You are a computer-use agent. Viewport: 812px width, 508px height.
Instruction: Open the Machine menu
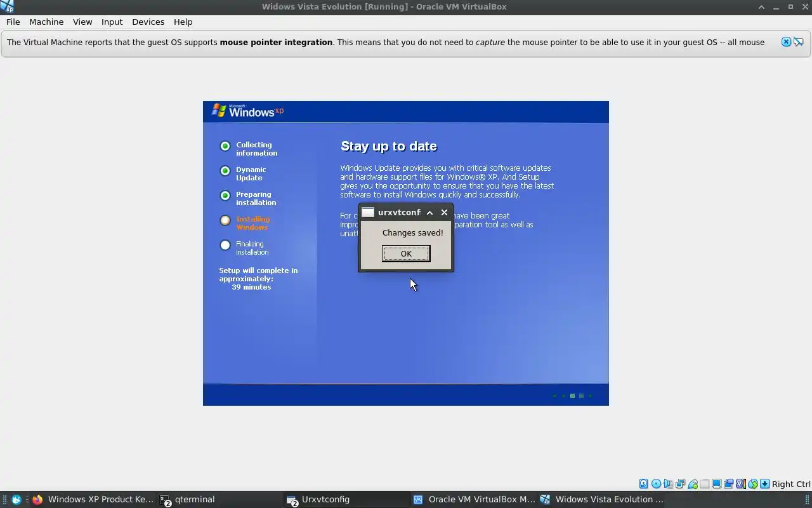46,22
